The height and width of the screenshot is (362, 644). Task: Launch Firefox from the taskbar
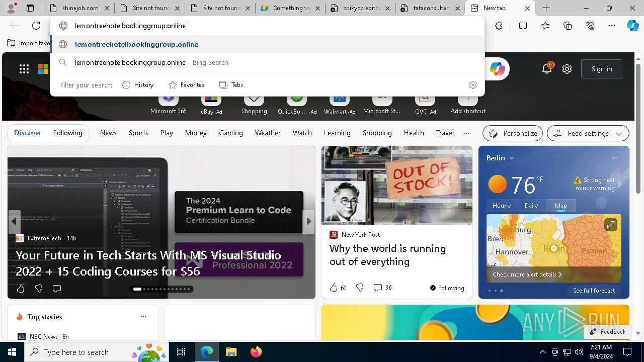click(x=256, y=352)
